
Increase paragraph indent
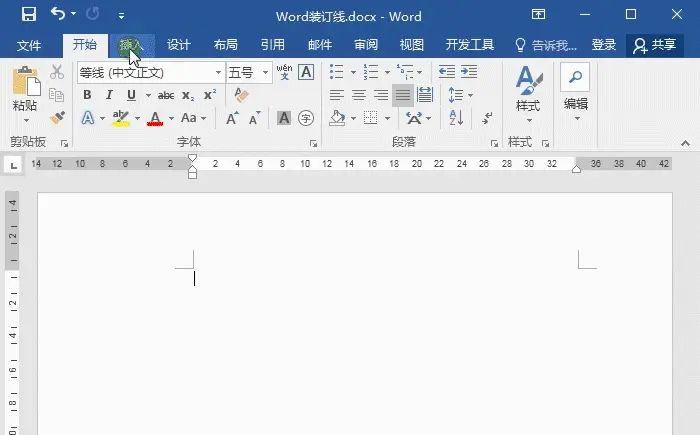469,71
